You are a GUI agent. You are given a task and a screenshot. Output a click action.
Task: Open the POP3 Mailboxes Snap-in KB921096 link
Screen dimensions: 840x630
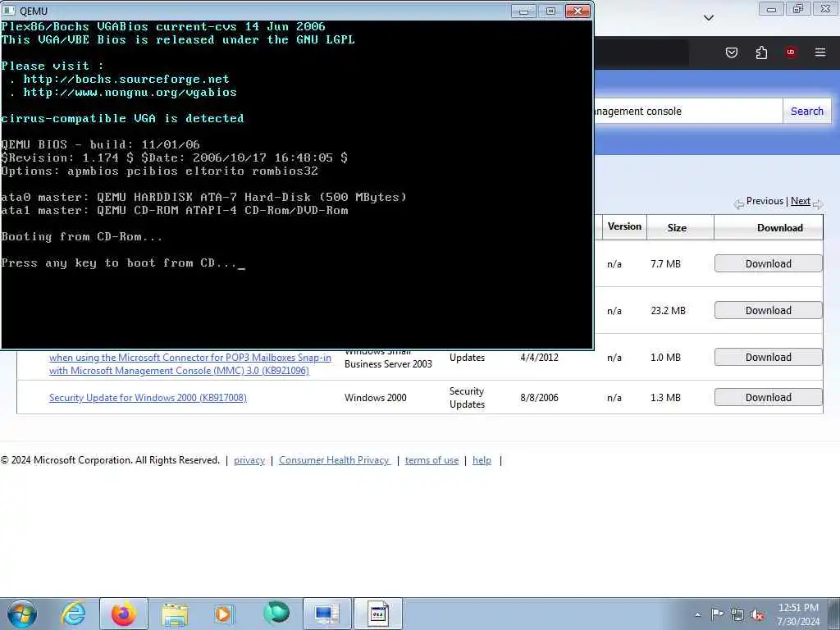tap(190, 363)
